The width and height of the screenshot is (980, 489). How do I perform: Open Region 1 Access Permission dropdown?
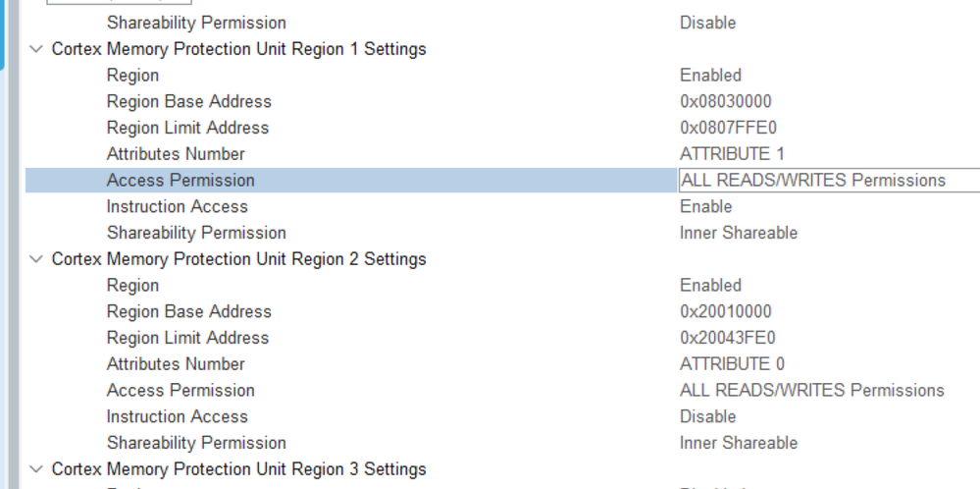(828, 181)
